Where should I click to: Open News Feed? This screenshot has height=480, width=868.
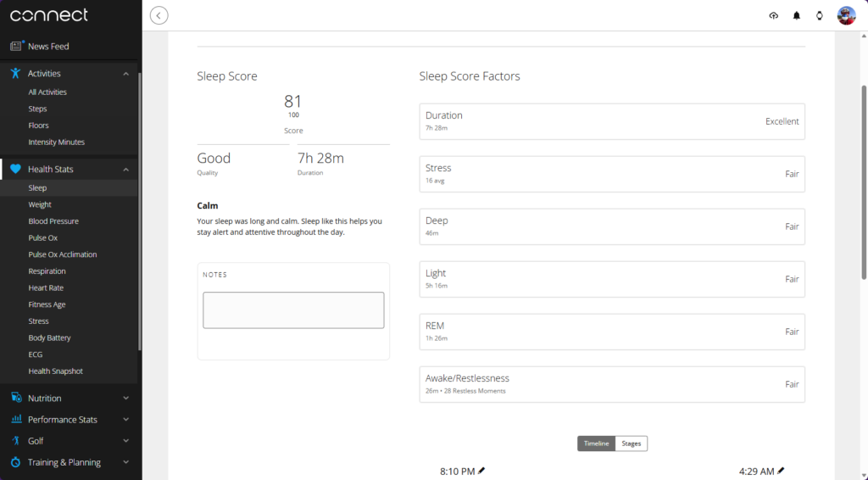click(x=48, y=46)
